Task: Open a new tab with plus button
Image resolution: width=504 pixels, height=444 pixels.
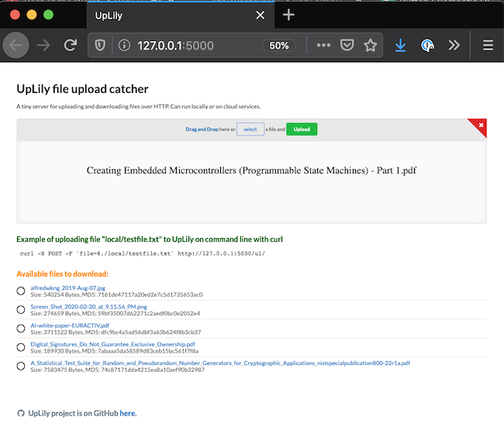Action: tap(288, 15)
